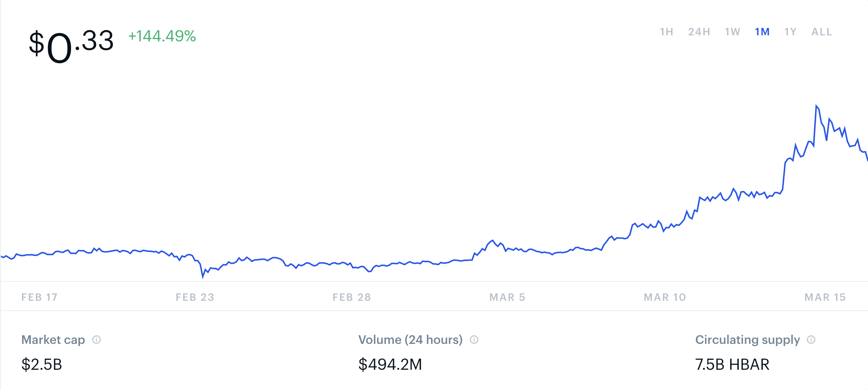Select the 1W time range
Viewport: 868px width, 390px height.
pyautogui.click(x=733, y=32)
